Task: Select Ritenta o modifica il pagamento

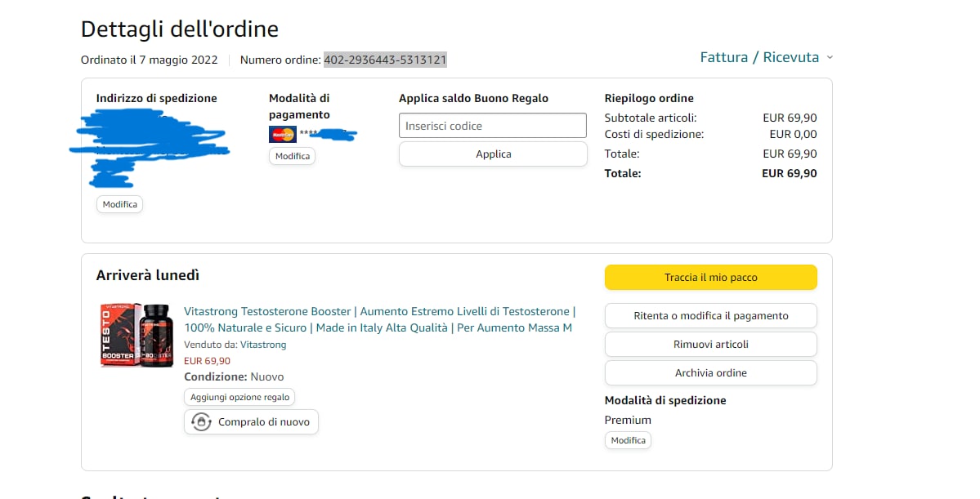Action: [x=710, y=316]
